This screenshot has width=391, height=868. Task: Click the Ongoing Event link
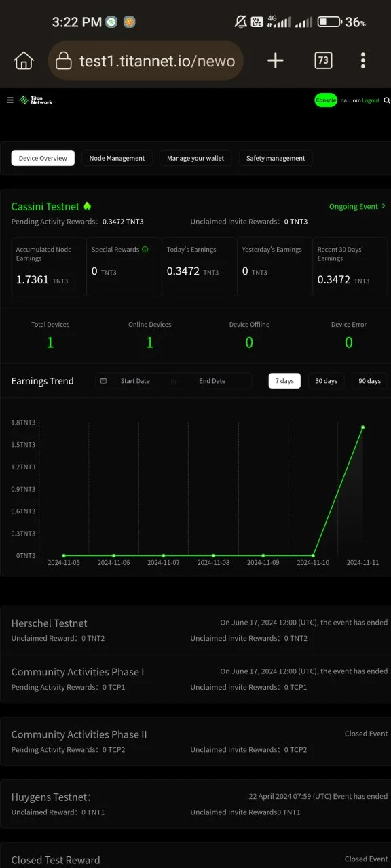354,206
